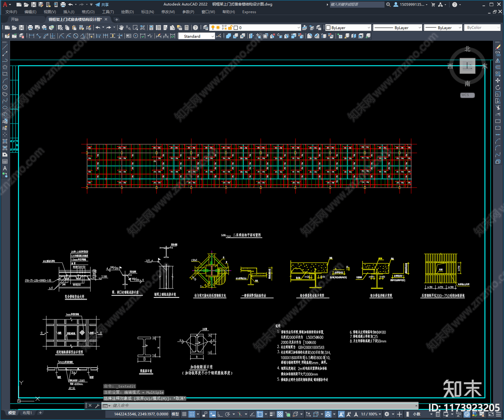Open the ByLayer lineweight dropdown
The width and height of the screenshot is (504, 420).
point(443,28)
